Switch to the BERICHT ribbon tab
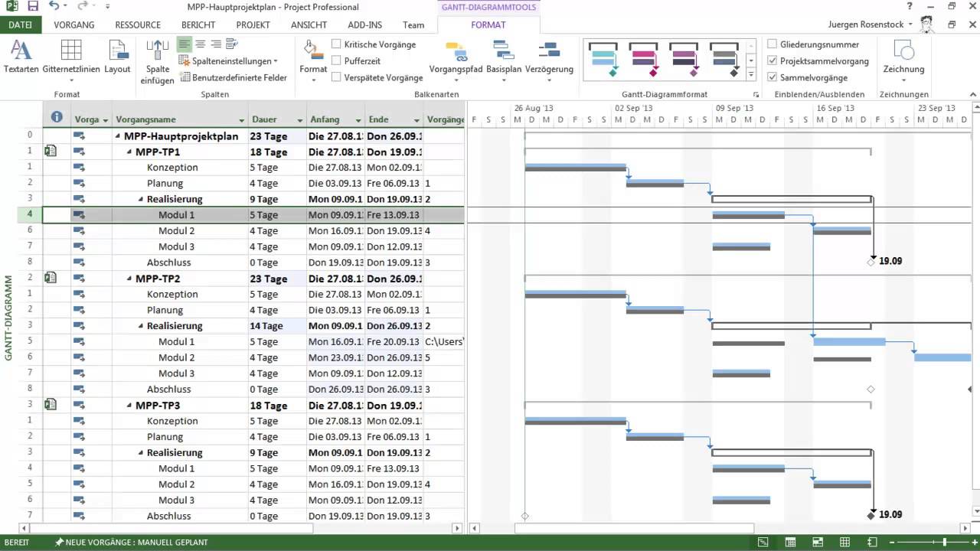Viewport: 980px width, 551px height. tap(198, 24)
